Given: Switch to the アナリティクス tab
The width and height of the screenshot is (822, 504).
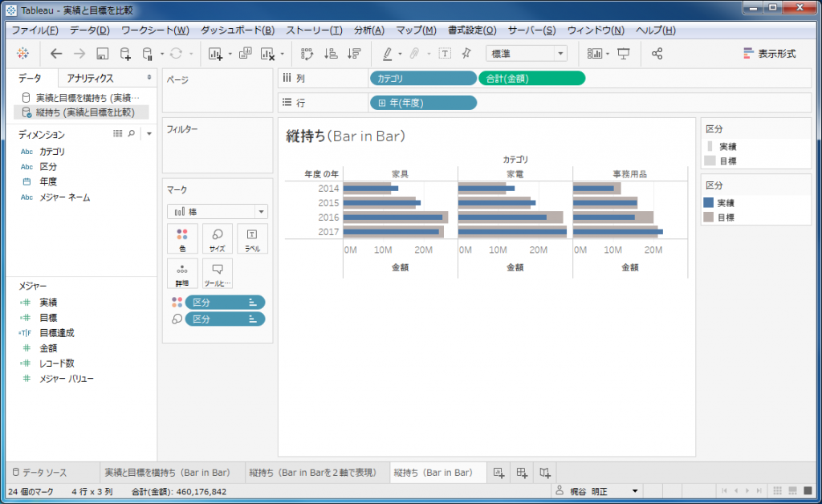Looking at the screenshot, I should coord(90,78).
